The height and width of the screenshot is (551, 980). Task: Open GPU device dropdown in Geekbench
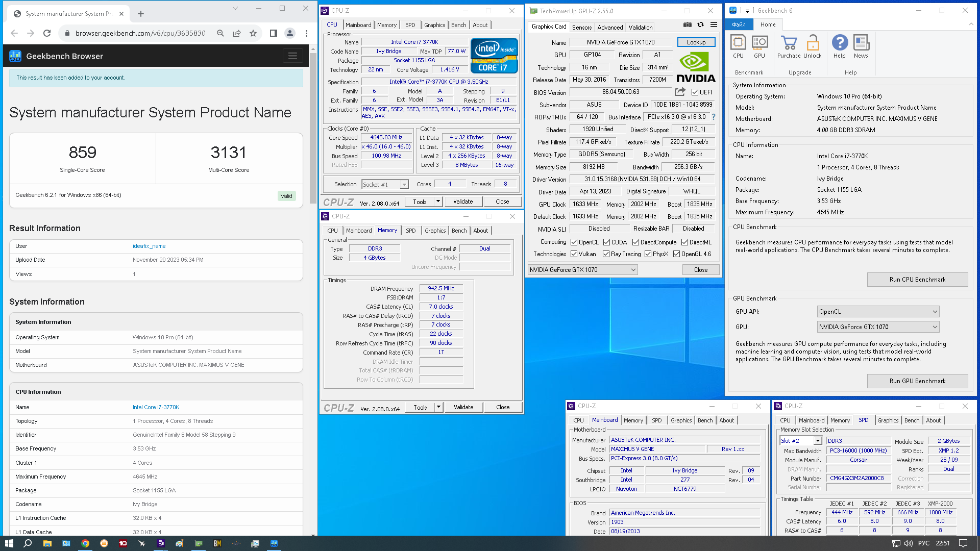pos(878,327)
